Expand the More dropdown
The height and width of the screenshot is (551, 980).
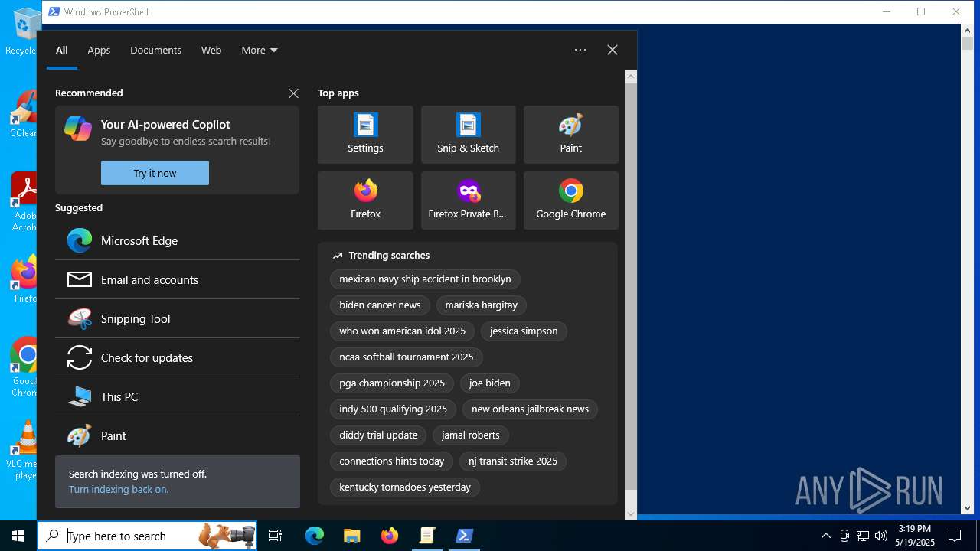click(x=260, y=50)
